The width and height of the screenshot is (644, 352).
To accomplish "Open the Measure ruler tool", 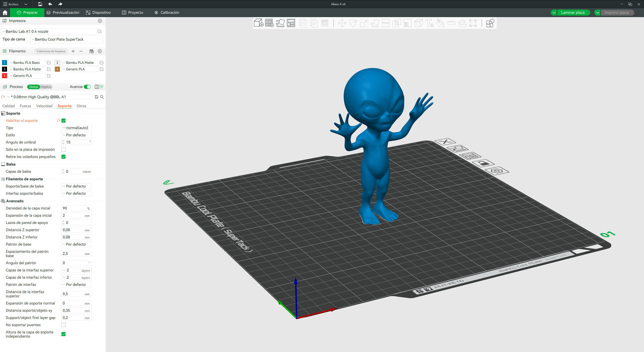I will coord(451,23).
